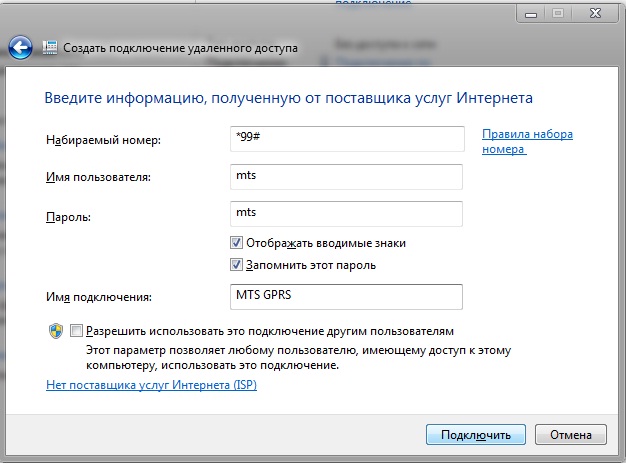Close the dial-up connection window
This screenshot has width=626, height=464.
click(595, 14)
